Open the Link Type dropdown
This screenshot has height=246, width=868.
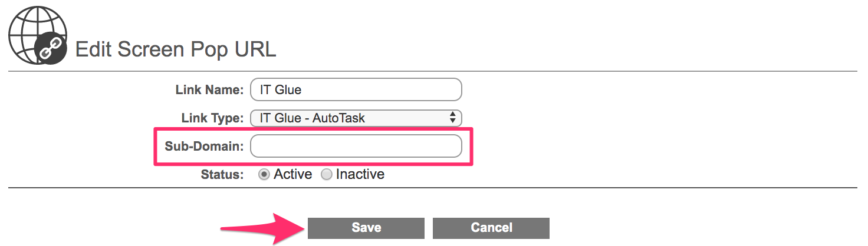356,118
